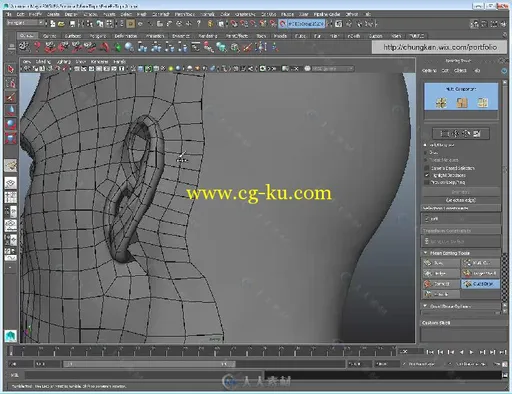The width and height of the screenshot is (512, 394).
Task: Enable Camera Based Selection checkbox
Action: coord(426,168)
